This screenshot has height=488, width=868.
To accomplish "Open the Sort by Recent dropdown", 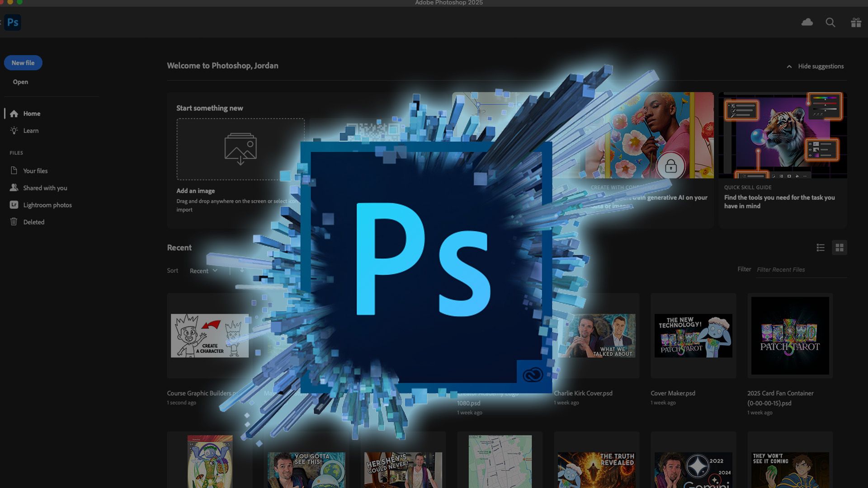I will point(203,271).
